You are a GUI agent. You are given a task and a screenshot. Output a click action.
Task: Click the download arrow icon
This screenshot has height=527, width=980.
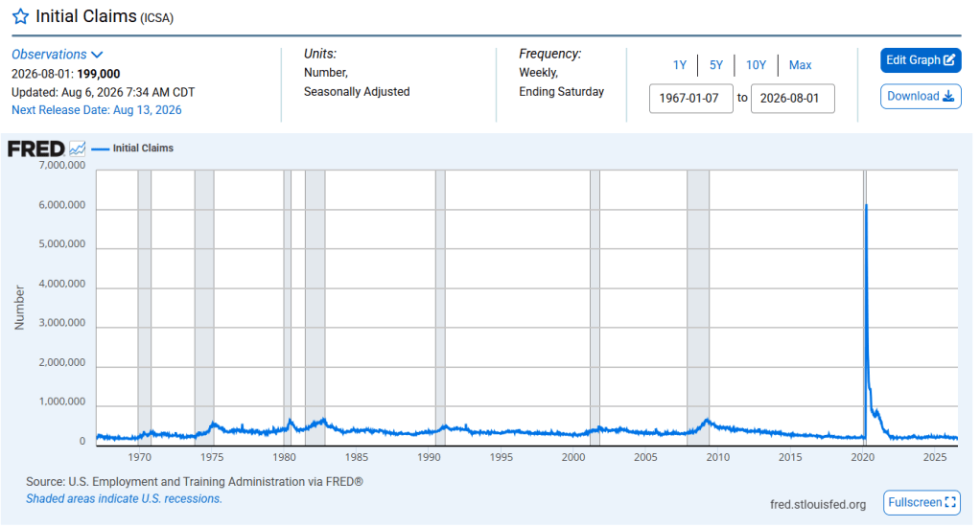tap(948, 96)
